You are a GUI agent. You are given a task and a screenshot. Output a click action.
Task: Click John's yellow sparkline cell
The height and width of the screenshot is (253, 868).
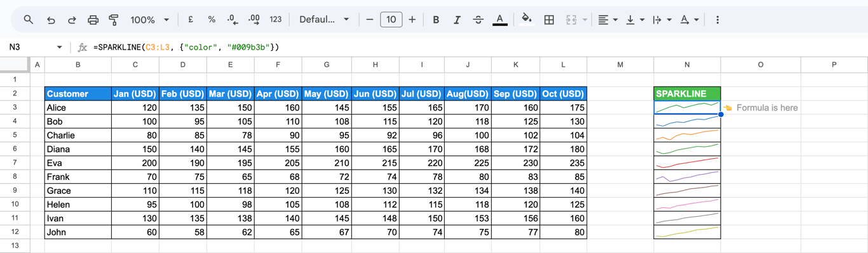[x=687, y=232]
